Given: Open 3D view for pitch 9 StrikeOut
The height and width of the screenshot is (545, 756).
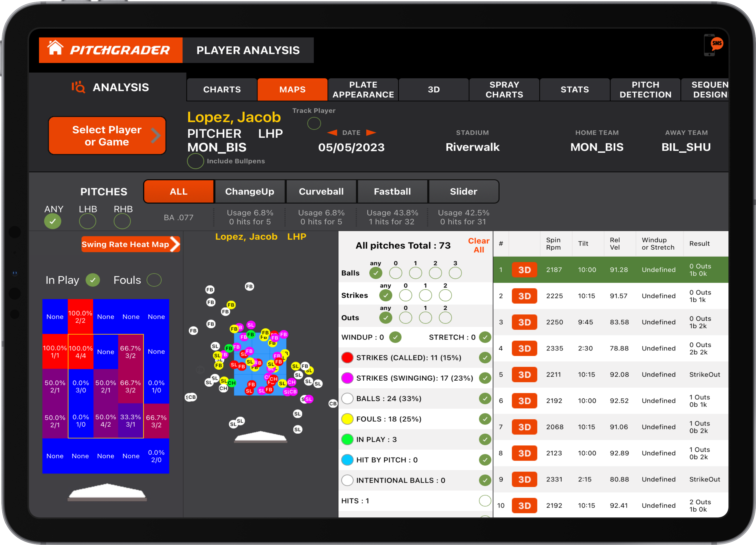Looking at the screenshot, I should [524, 479].
